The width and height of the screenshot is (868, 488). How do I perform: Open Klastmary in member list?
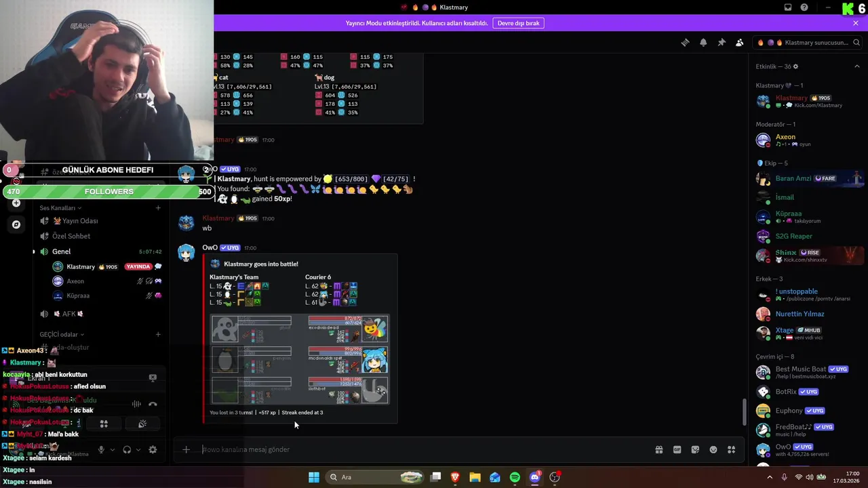click(x=808, y=101)
